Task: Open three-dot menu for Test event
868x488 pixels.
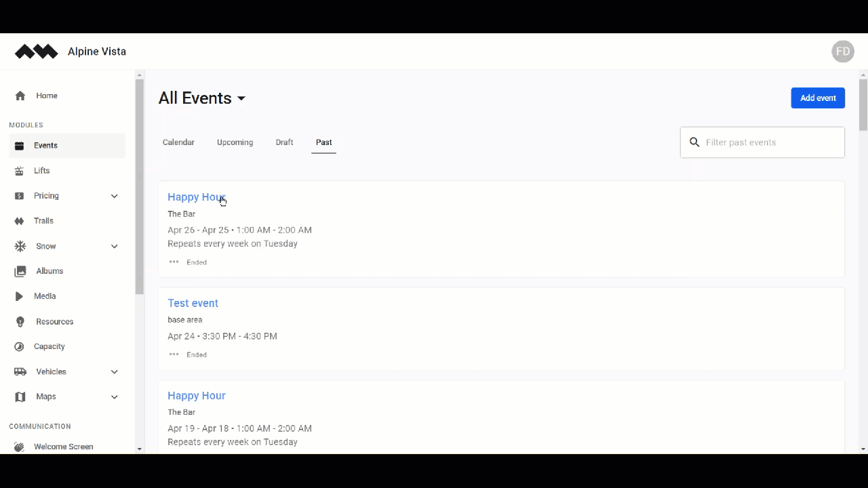Action: tap(174, 354)
